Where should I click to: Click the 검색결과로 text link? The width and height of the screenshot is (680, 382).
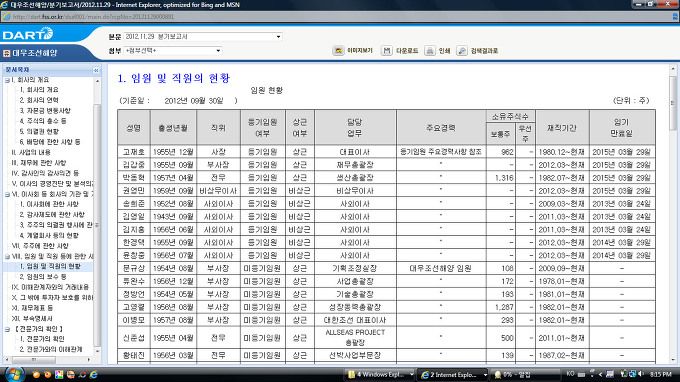[x=484, y=51]
